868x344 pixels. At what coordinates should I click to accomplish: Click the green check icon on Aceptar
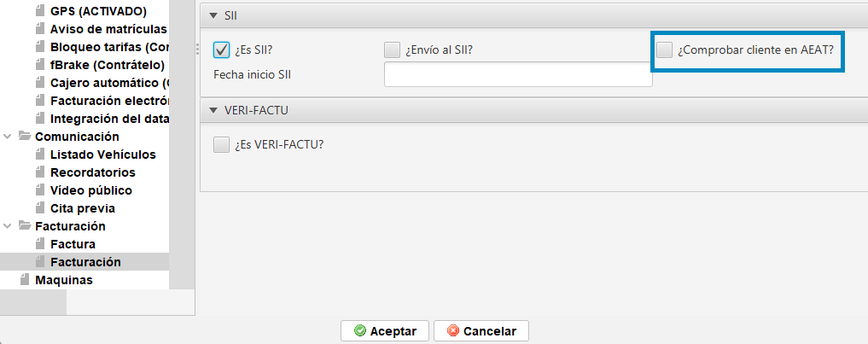point(360,331)
